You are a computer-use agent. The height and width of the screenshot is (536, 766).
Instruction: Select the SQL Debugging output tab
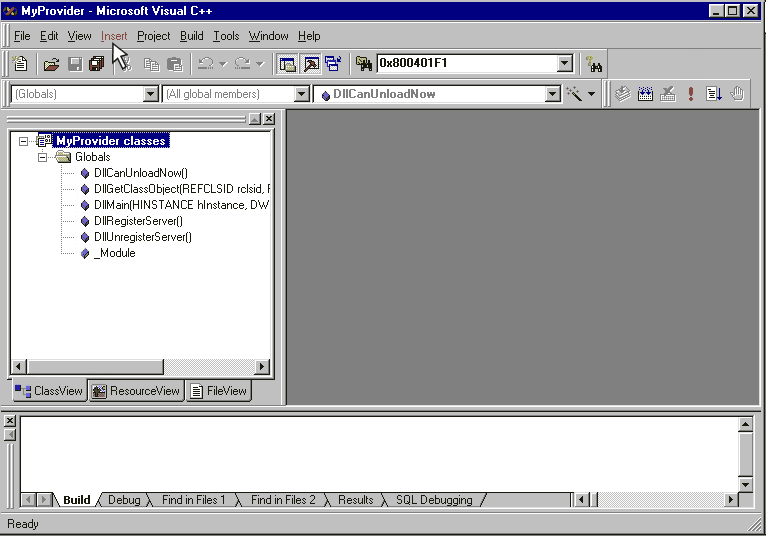pos(434,500)
